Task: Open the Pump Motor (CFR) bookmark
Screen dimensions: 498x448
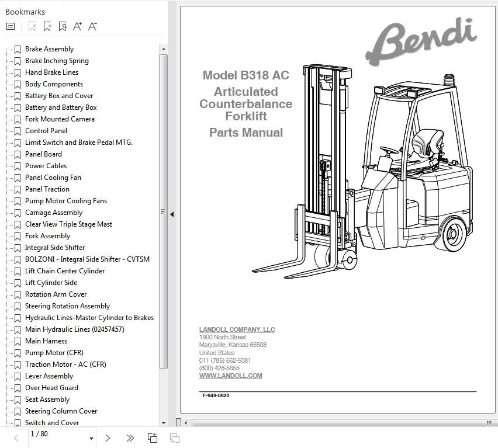Action: pos(54,353)
